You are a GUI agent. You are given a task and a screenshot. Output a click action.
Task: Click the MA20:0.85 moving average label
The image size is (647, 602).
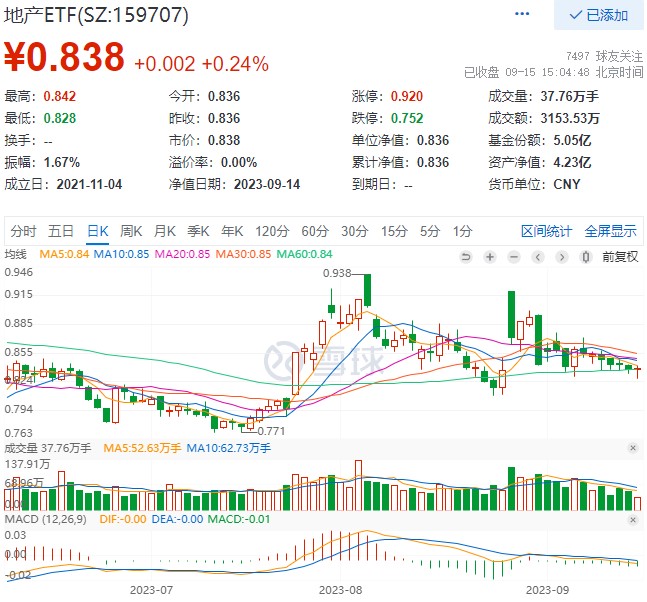(x=182, y=254)
